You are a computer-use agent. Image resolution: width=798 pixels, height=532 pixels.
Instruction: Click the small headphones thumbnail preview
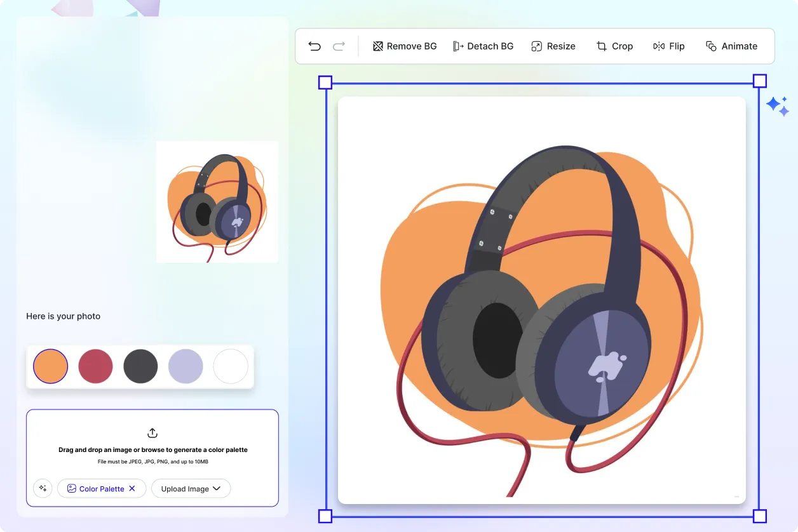217,202
